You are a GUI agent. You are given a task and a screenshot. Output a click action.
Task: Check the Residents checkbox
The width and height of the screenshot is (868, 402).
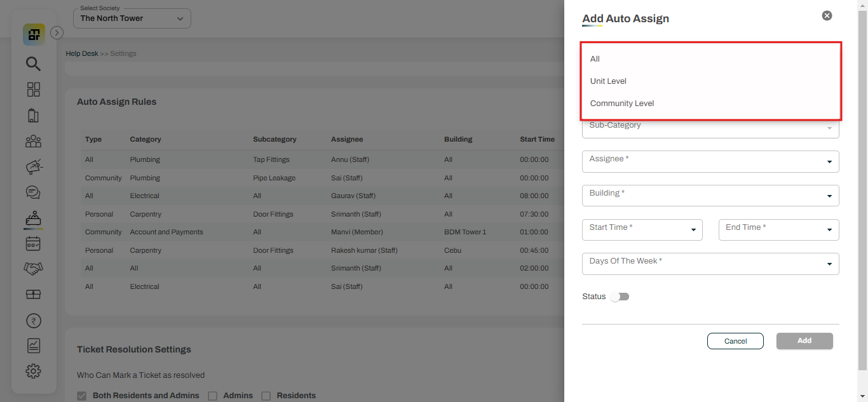click(266, 395)
